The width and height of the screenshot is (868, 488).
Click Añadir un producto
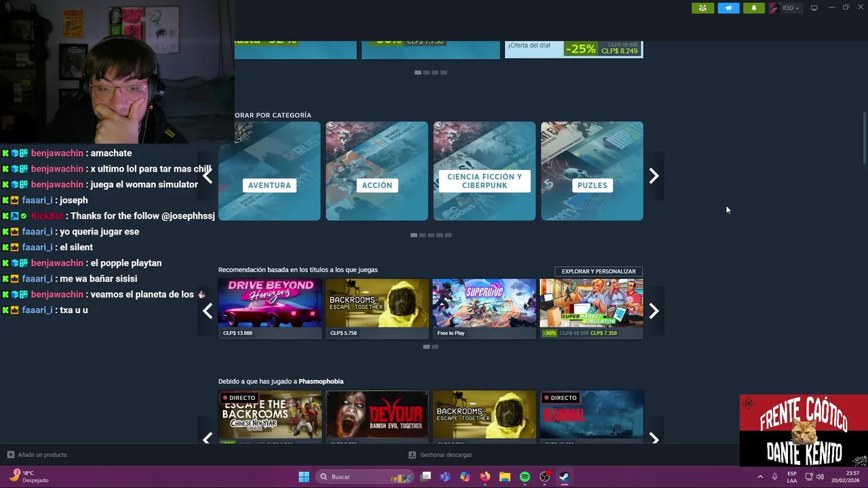[37, 455]
